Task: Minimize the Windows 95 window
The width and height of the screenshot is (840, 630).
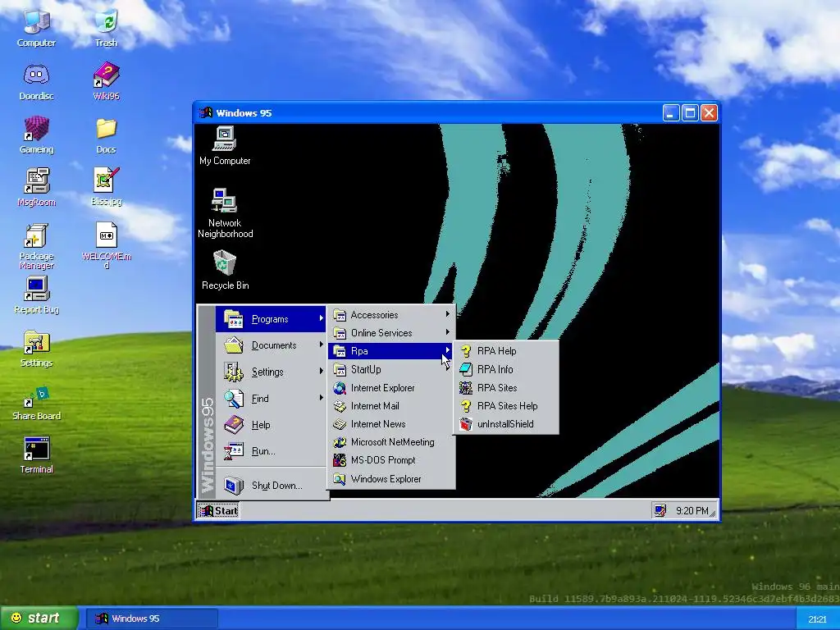Action: [x=671, y=112]
